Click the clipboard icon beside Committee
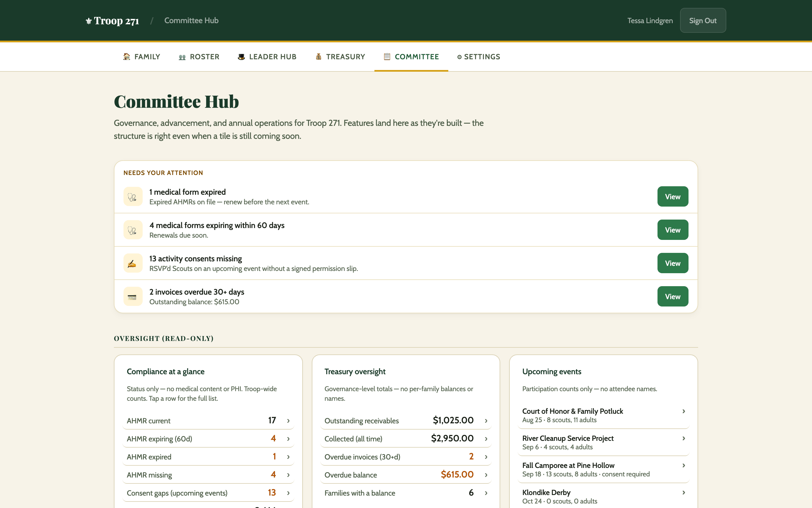The height and width of the screenshot is (508, 812). [387, 56]
